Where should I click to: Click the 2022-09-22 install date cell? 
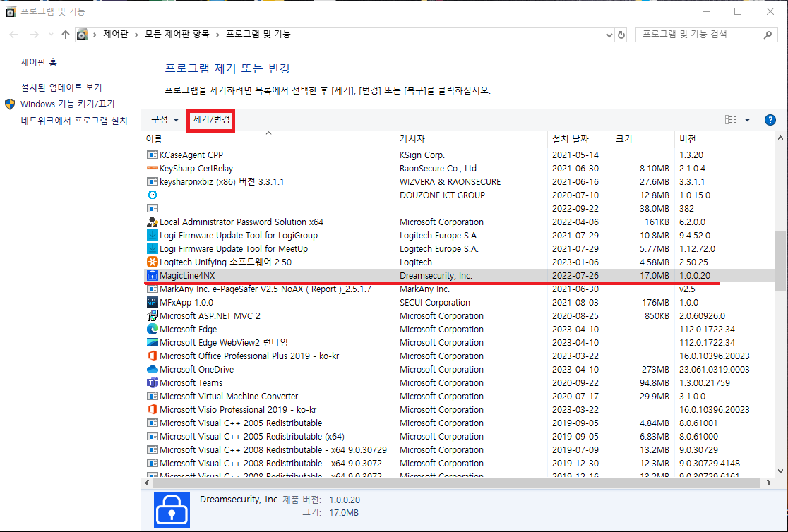point(575,208)
